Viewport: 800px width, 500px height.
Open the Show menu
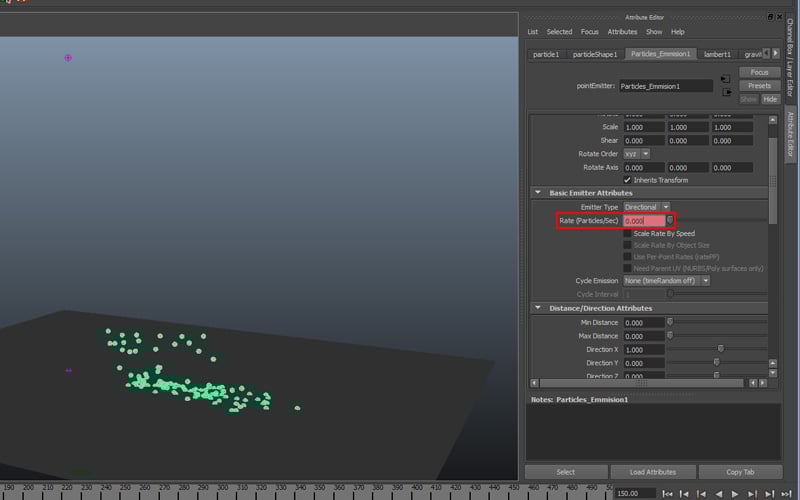(654, 32)
